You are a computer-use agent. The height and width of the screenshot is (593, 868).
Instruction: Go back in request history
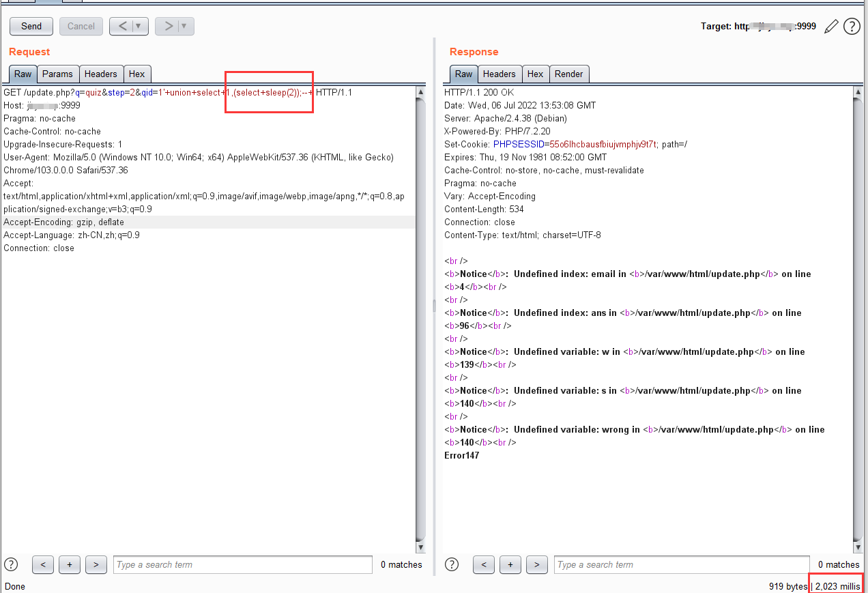coord(122,26)
